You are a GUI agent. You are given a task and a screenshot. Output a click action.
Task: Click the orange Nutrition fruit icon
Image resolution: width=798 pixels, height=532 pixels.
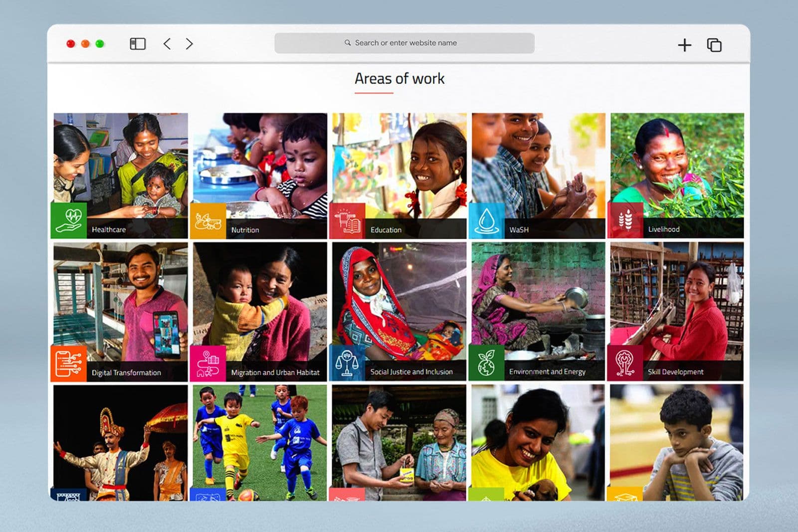208,221
